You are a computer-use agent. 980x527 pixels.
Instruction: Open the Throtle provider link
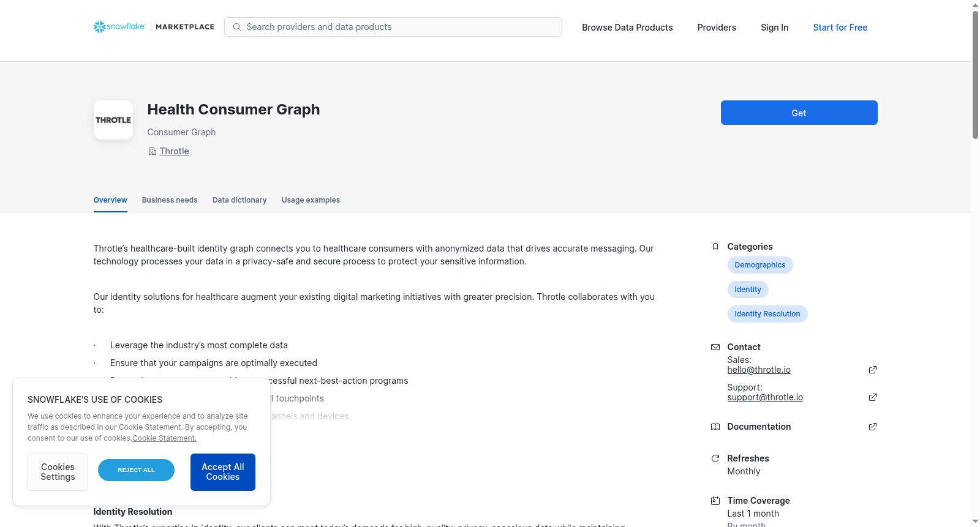[x=175, y=151]
